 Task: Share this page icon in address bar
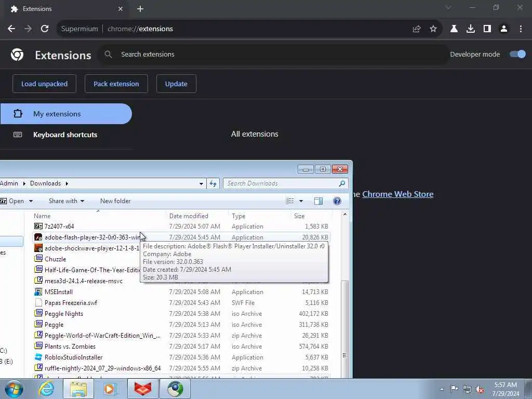417,29
